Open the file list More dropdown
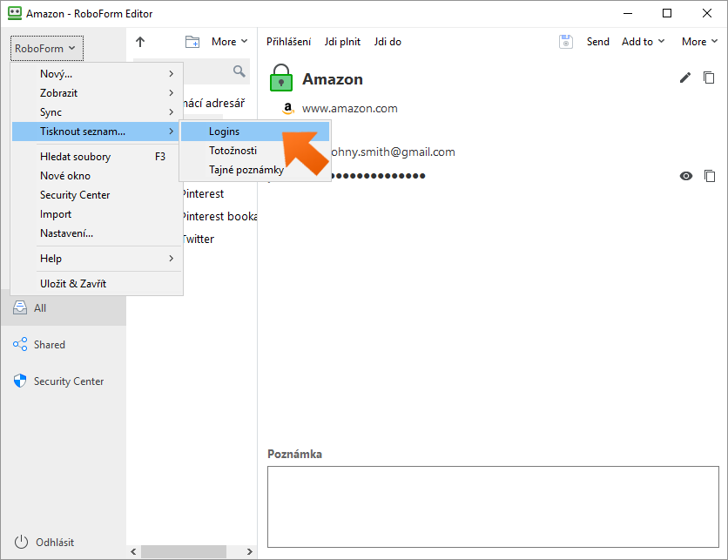This screenshot has height=560, width=728. pyautogui.click(x=229, y=42)
